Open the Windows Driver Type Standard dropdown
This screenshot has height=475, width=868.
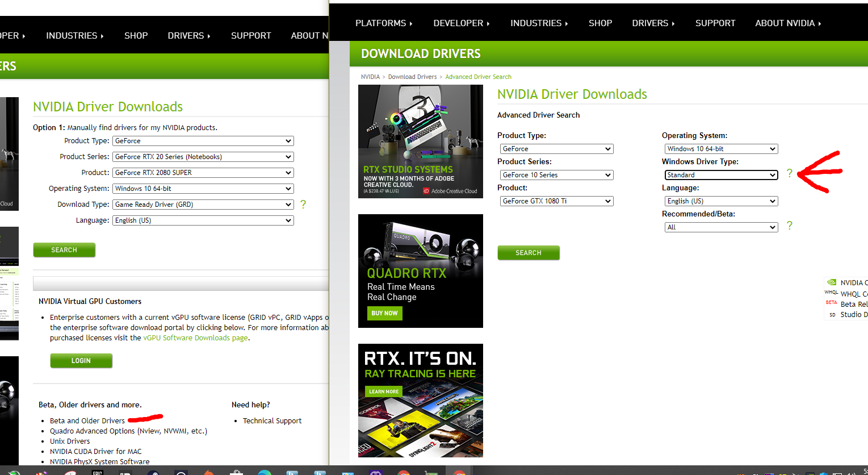tap(721, 175)
